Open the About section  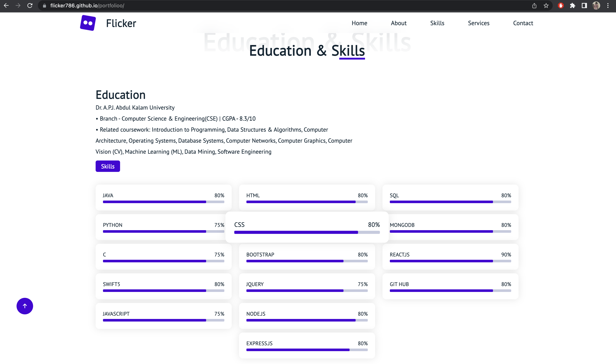[398, 23]
